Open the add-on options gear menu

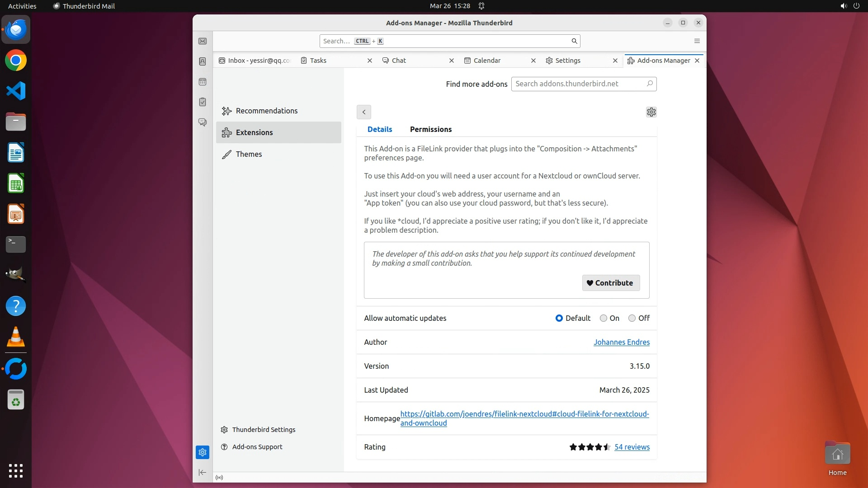click(x=651, y=112)
